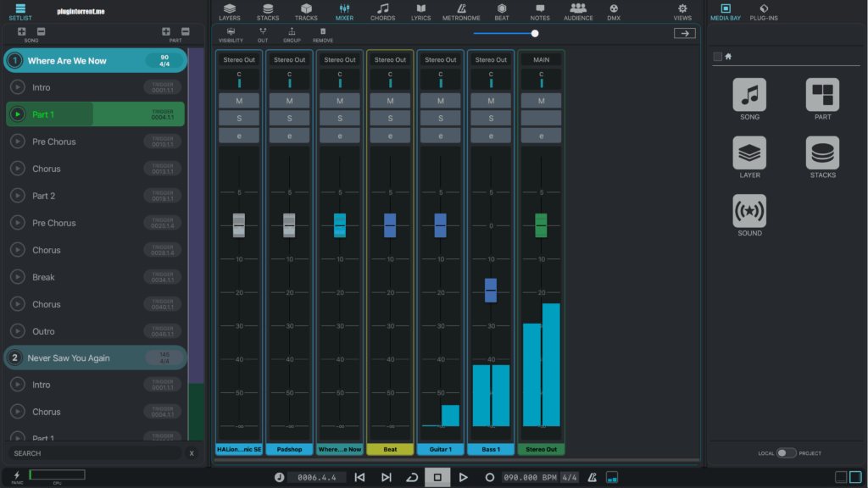Open the Chords view

pyautogui.click(x=382, y=12)
